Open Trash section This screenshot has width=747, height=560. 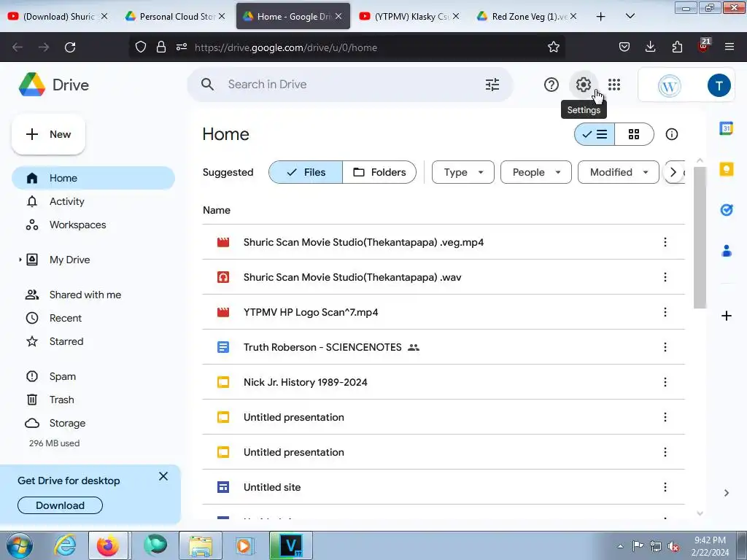pos(93,400)
